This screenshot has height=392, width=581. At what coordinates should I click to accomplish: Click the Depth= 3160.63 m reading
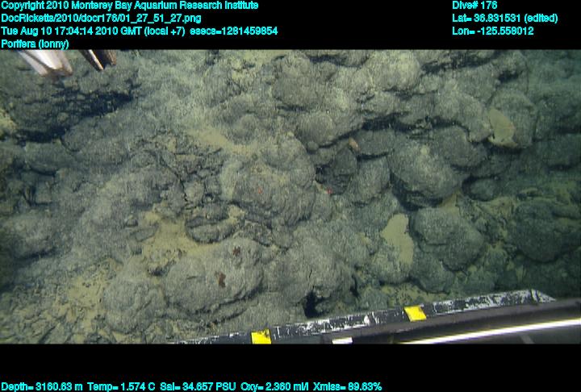pos(39,386)
